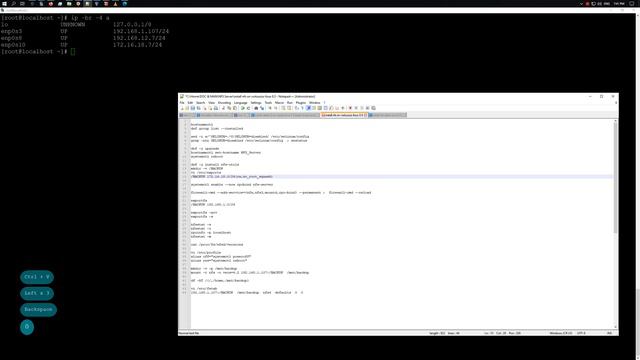The width and height of the screenshot is (640, 360).
Task: Click the Close file toolbar icon
Action: pos(205,108)
